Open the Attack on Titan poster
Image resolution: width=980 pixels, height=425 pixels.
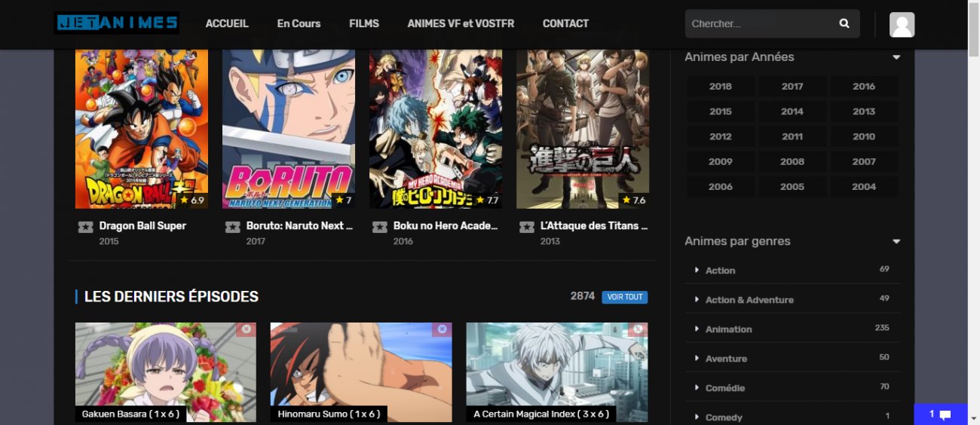583,129
